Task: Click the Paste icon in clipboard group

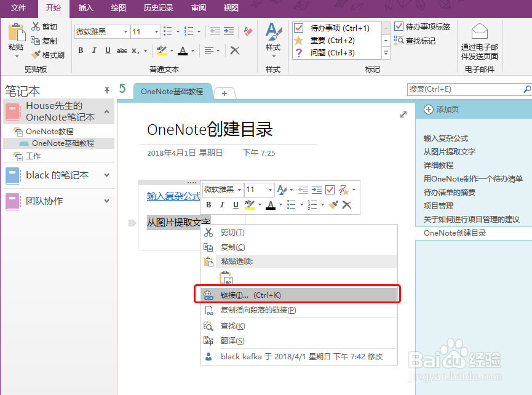Action: (16, 33)
